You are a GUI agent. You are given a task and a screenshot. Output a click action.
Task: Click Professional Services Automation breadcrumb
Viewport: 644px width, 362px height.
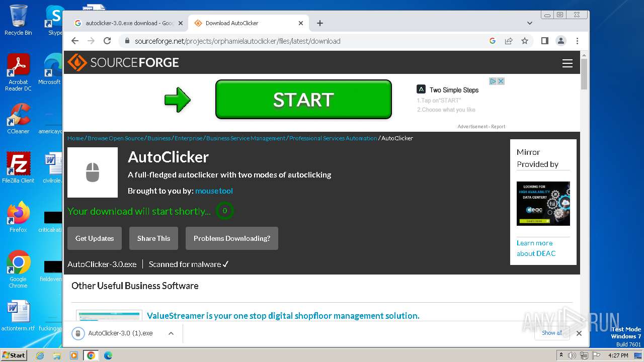point(333,138)
